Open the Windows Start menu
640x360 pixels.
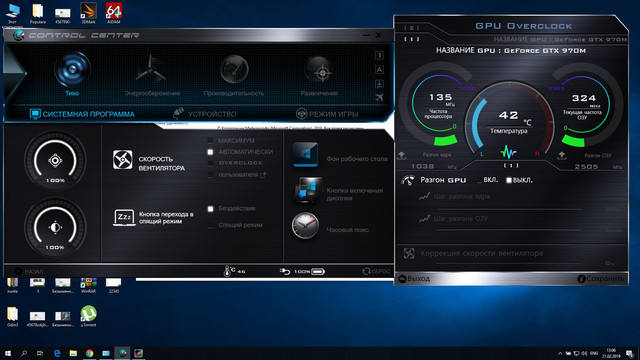pyautogui.click(x=8, y=353)
